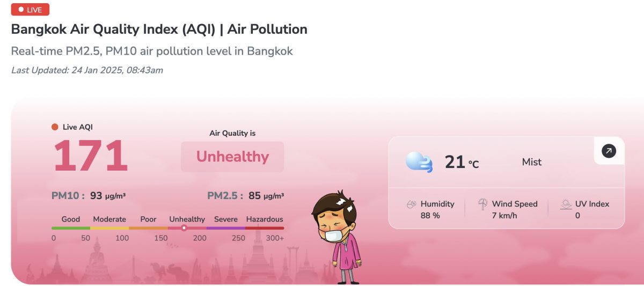This screenshot has height=286, width=644.
Task: Click the arrow icon on weather card
Action: pyautogui.click(x=609, y=151)
